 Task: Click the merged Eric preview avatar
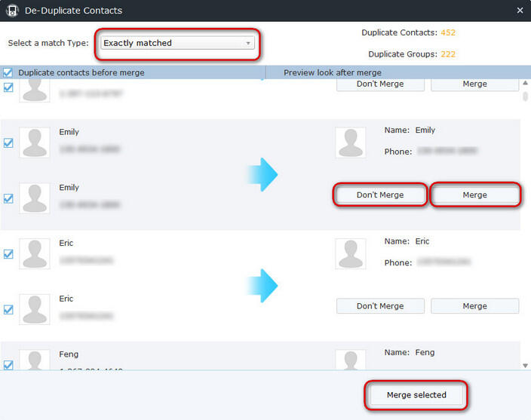(351, 253)
